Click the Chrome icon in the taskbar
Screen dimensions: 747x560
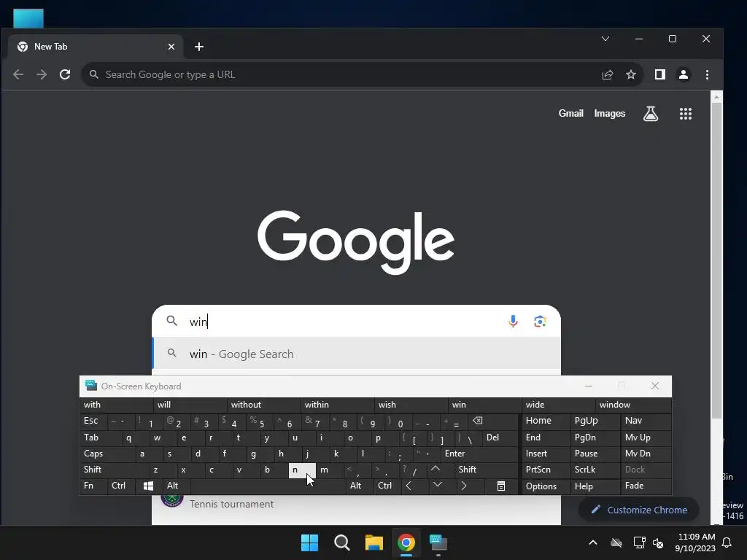coord(406,542)
